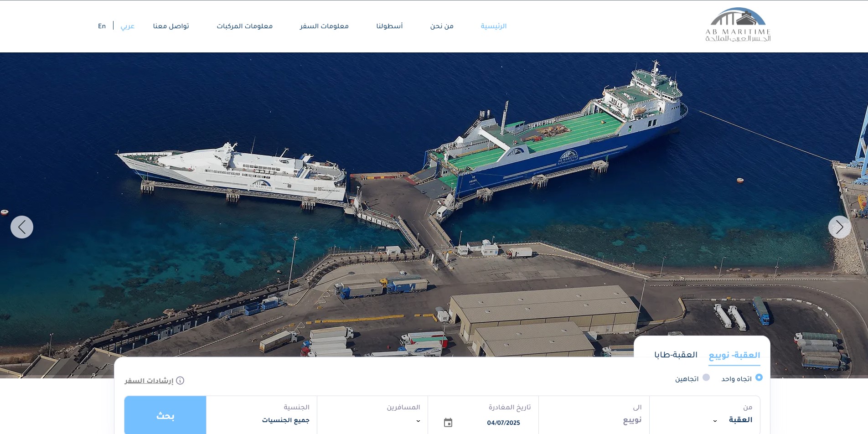Click the AB Maritime logo

point(738,25)
